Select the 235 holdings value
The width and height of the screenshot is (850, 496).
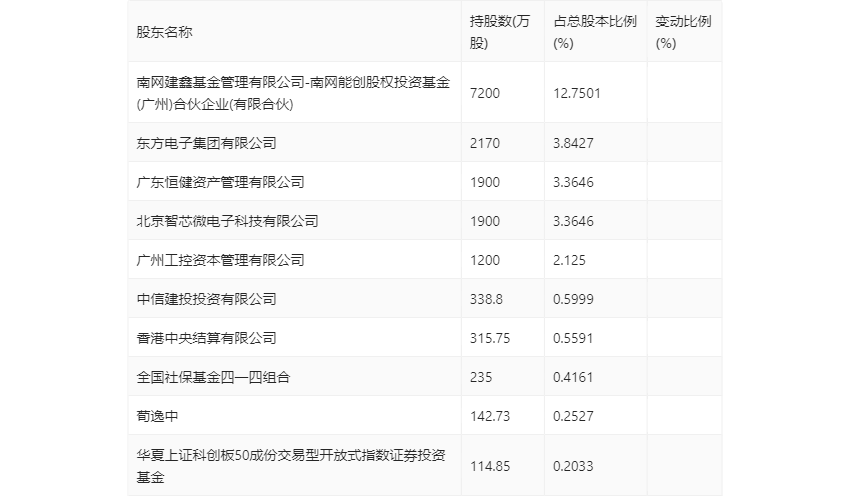point(481,377)
